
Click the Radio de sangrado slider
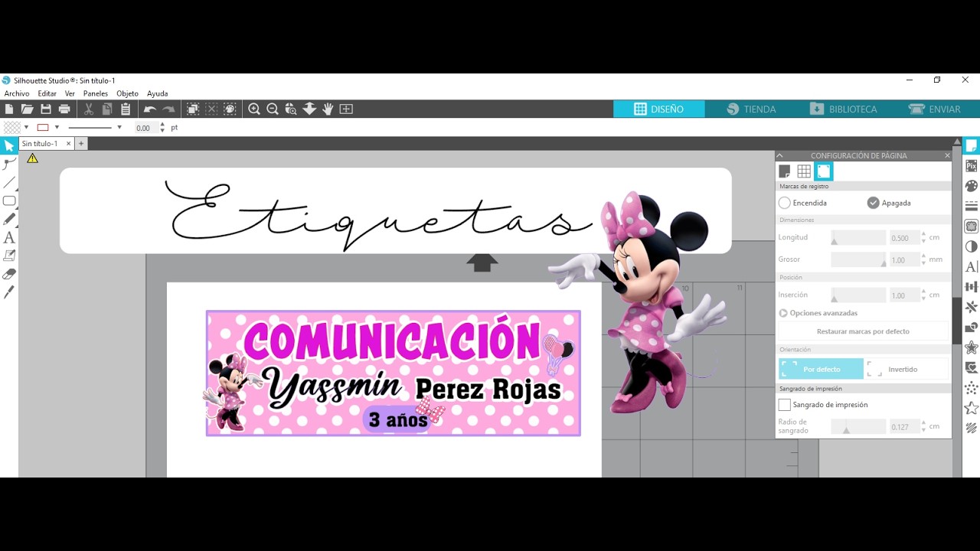(858, 427)
